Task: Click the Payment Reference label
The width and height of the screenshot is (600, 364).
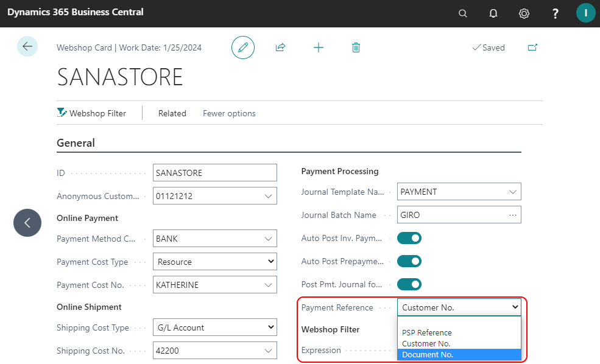Action: pos(337,307)
